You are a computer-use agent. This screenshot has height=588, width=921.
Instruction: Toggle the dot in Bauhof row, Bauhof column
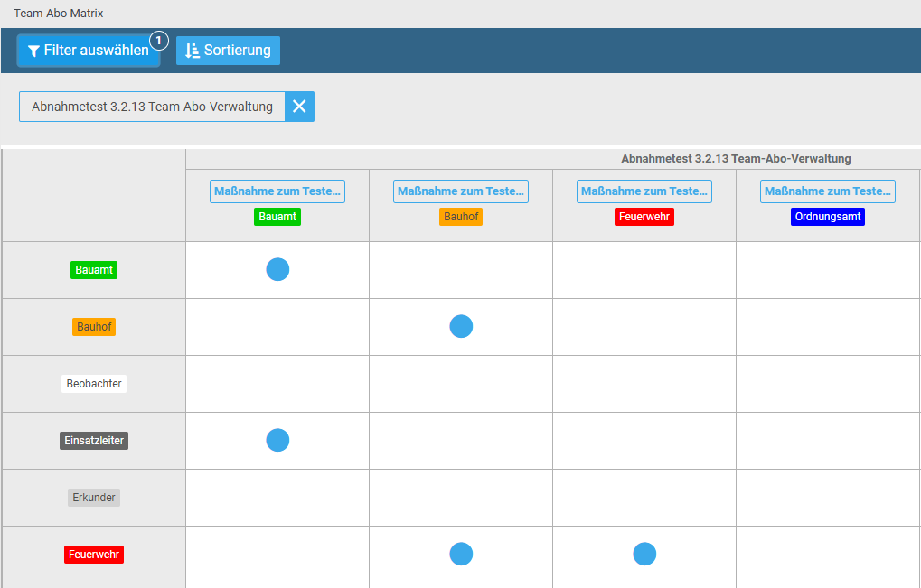(x=461, y=326)
